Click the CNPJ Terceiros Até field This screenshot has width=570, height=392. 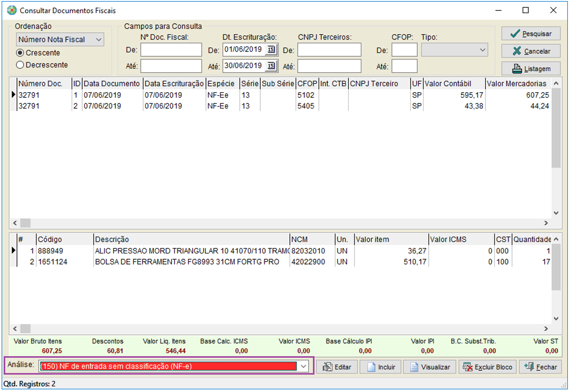pos(329,66)
